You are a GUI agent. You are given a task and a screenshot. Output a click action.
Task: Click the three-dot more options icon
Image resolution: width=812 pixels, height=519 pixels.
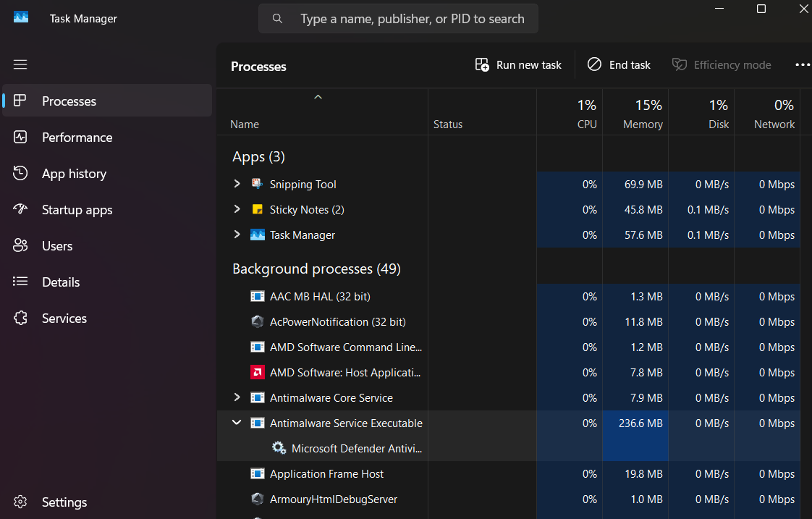click(802, 65)
